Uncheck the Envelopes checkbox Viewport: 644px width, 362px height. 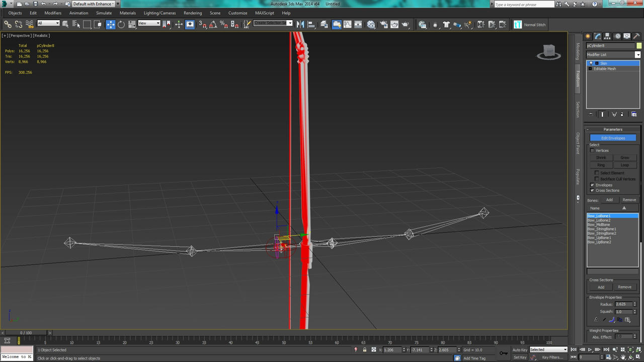click(592, 185)
